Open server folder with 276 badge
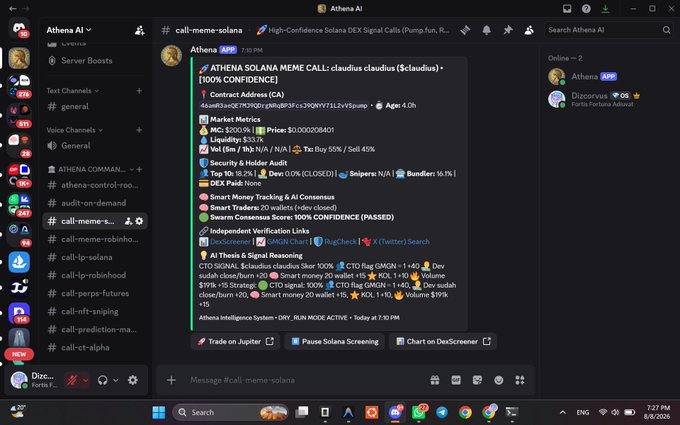 [x=19, y=86]
